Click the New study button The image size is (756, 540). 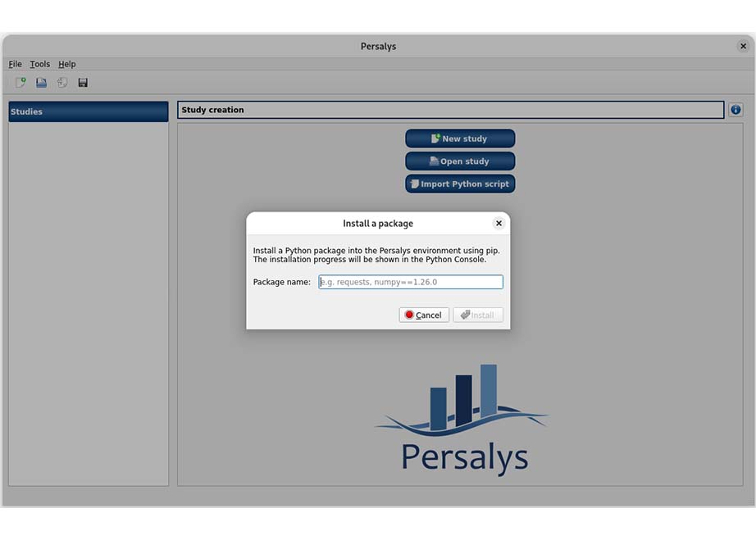(460, 138)
